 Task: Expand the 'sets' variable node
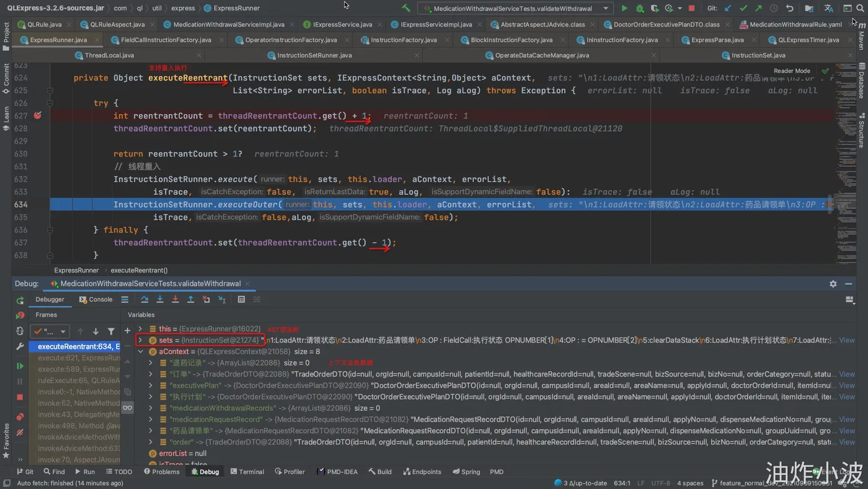click(140, 340)
